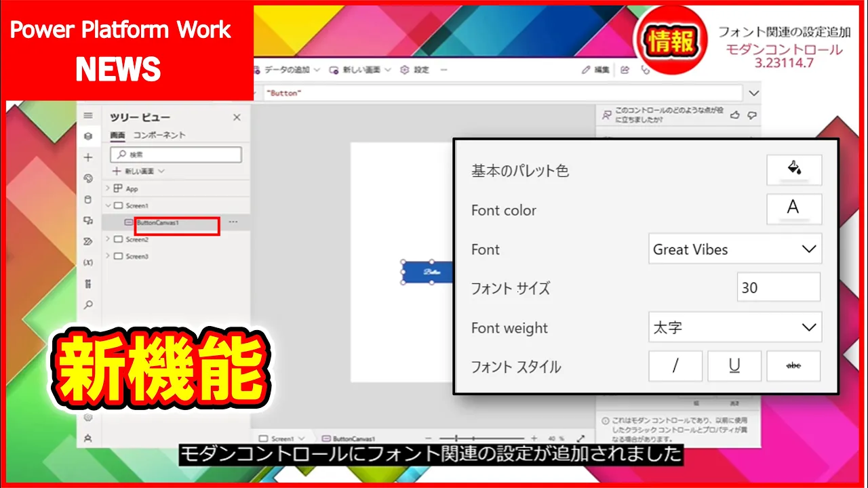
Task: Switch to the コンポーネント tab
Action: pos(159,136)
